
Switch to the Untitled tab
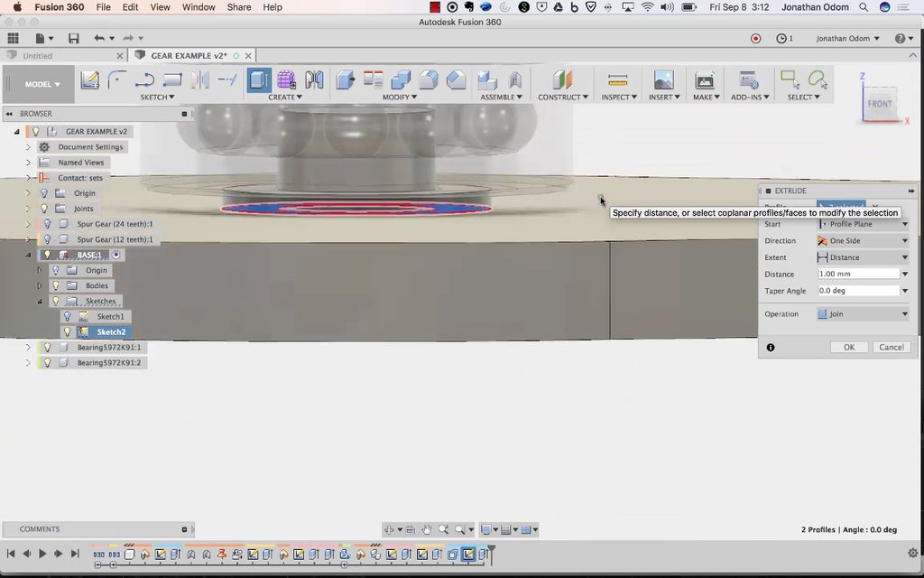[38, 55]
